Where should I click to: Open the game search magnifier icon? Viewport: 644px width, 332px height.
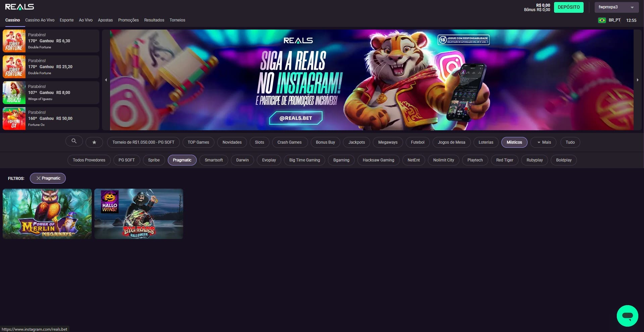pyautogui.click(x=74, y=141)
